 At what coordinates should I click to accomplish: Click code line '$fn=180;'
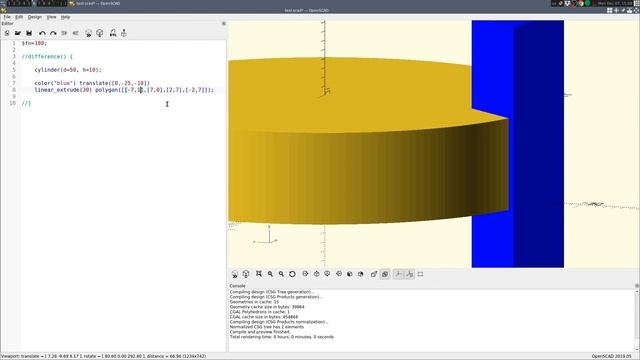pyautogui.click(x=34, y=43)
